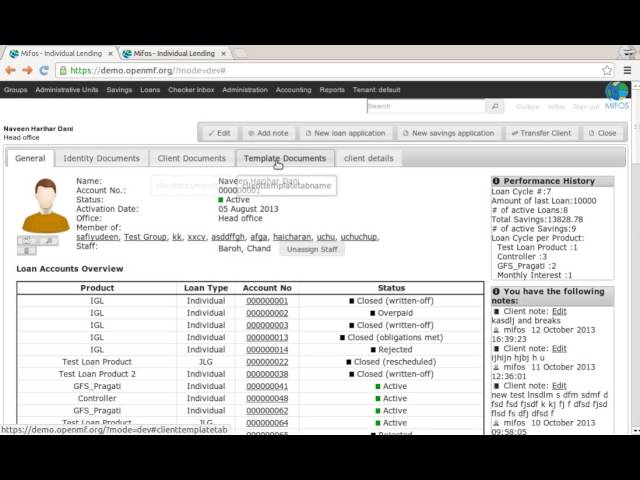640x480 pixels.
Task: Click the Edit button
Action: pos(220,133)
